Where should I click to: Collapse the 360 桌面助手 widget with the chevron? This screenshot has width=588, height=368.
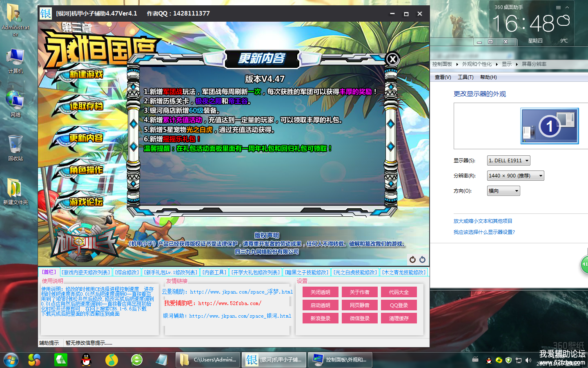pyautogui.click(x=567, y=7)
